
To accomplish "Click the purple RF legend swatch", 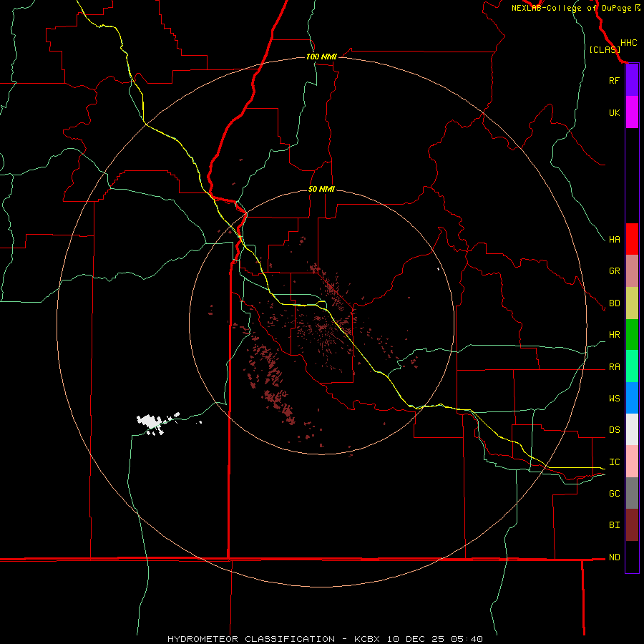I will [632, 79].
